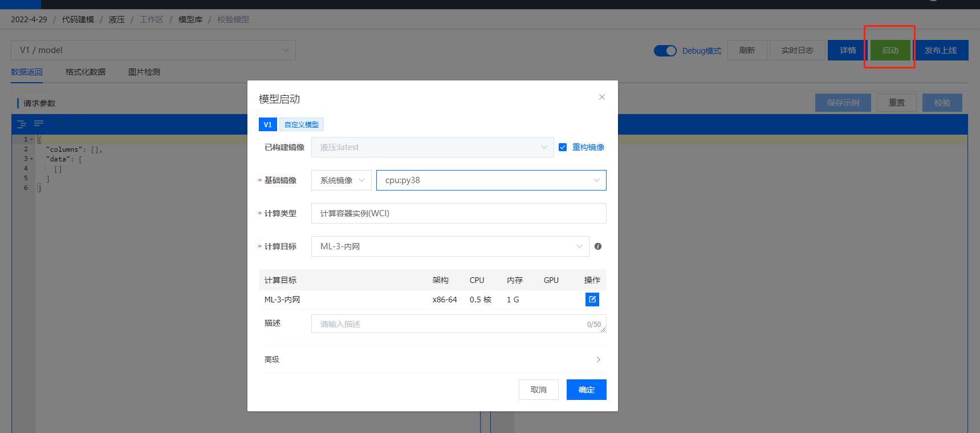The height and width of the screenshot is (433, 980).
Task: Click ML-3-内网 table cell
Action: (x=282, y=300)
